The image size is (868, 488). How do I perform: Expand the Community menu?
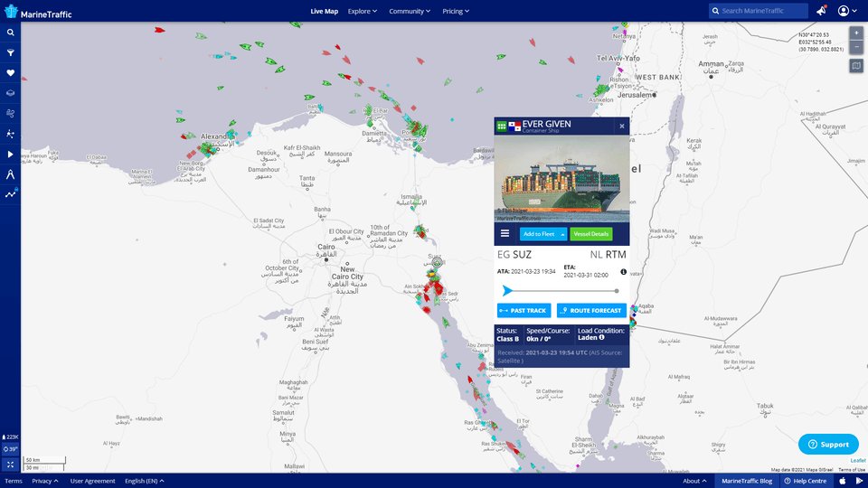409,11
